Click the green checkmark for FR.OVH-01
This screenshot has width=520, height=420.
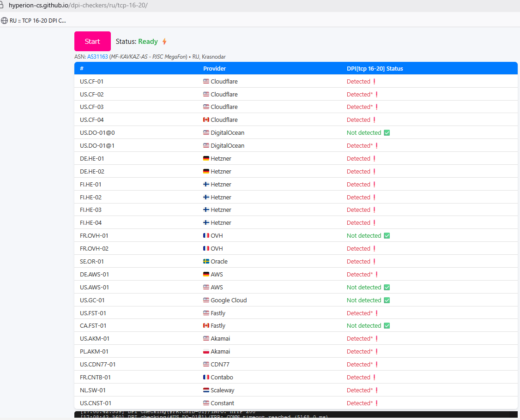[x=387, y=236]
